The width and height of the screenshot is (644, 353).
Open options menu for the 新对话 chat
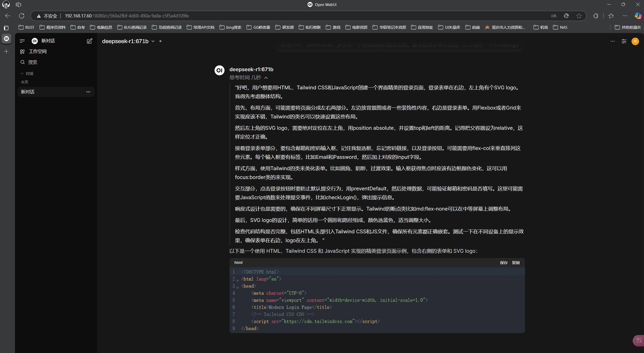coord(88,92)
